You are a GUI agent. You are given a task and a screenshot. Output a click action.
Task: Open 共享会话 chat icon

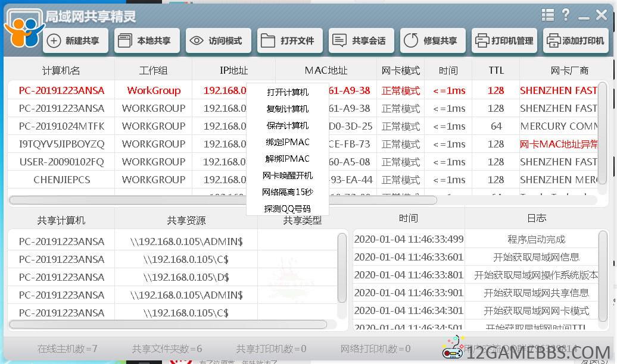(339, 41)
